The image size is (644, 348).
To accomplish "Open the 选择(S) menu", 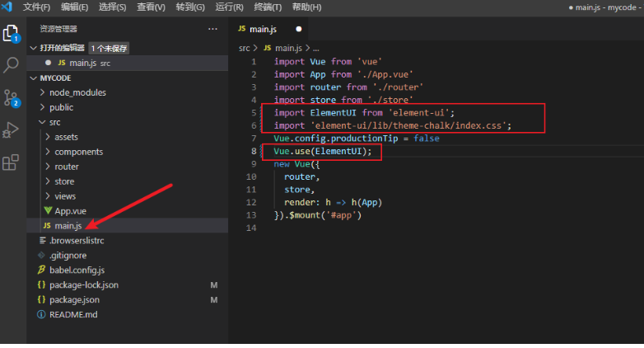I will [112, 7].
